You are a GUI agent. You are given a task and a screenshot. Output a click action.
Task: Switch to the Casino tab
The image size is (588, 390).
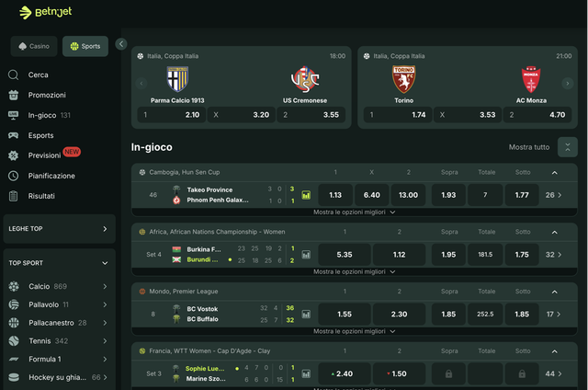34,46
